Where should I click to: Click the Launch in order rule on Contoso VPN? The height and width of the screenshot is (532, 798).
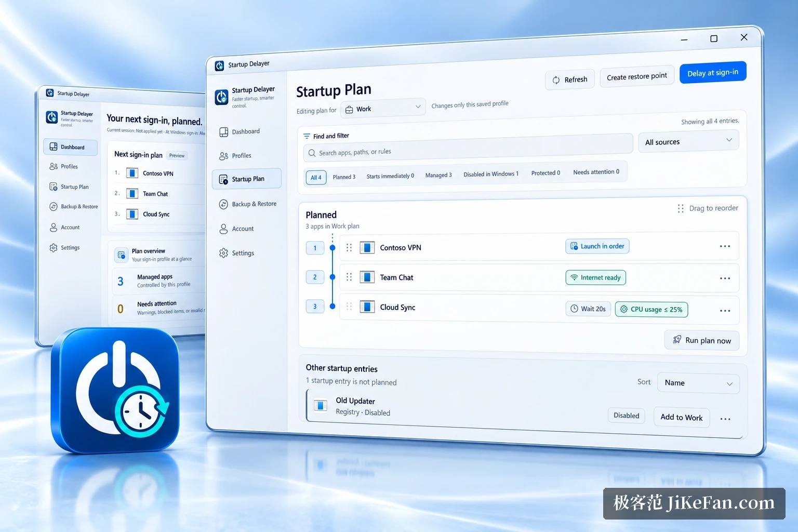tap(597, 246)
